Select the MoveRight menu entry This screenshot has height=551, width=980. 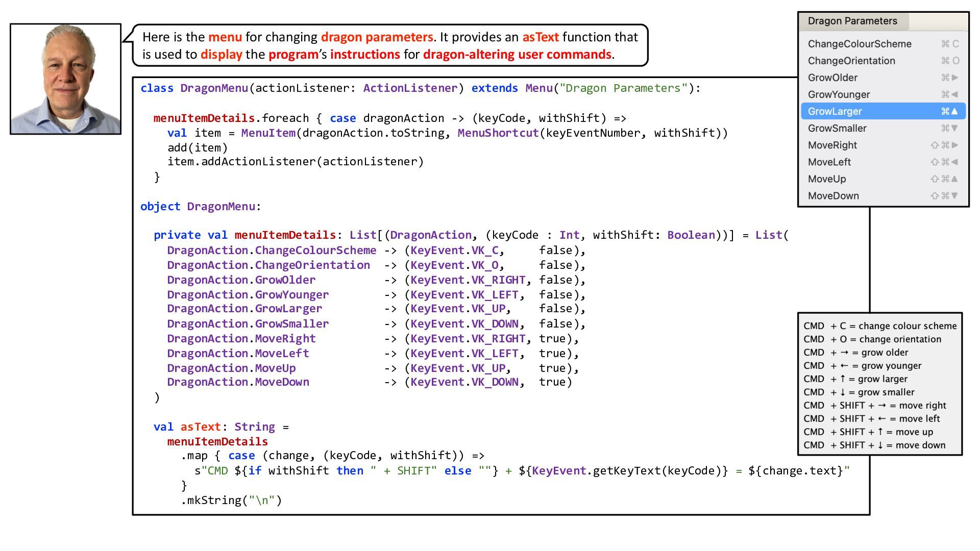click(832, 145)
